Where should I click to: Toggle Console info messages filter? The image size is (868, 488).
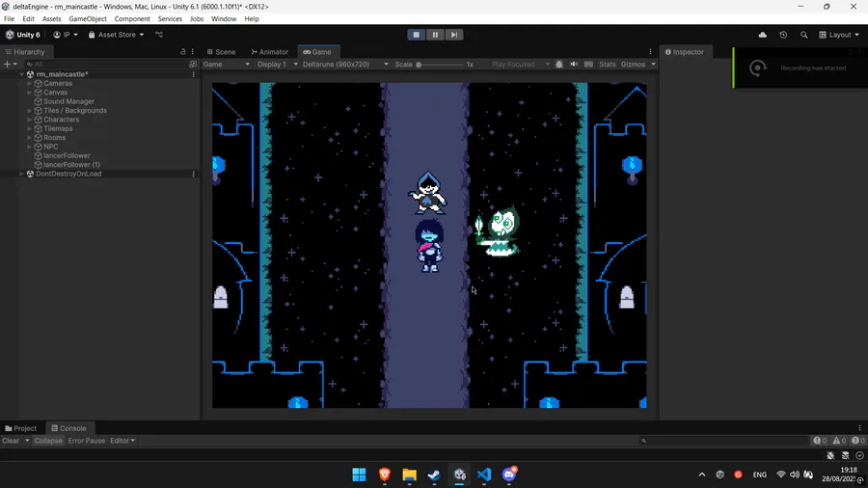(820, 441)
